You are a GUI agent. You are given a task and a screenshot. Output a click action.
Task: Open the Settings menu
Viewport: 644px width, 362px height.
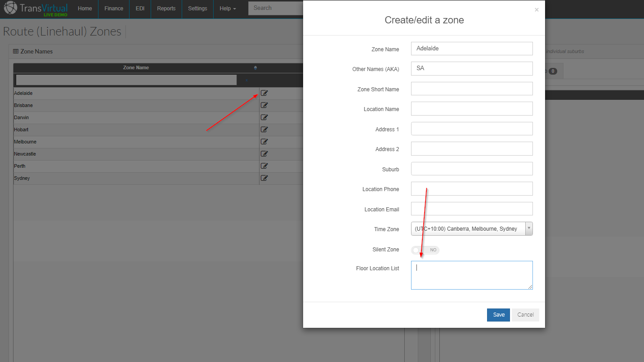[198, 9]
